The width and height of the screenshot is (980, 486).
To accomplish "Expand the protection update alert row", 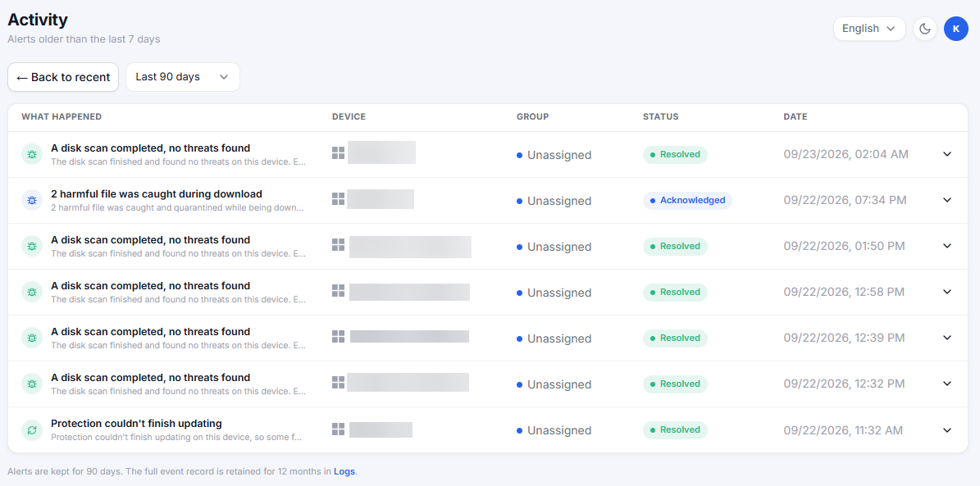I will click(x=947, y=429).
